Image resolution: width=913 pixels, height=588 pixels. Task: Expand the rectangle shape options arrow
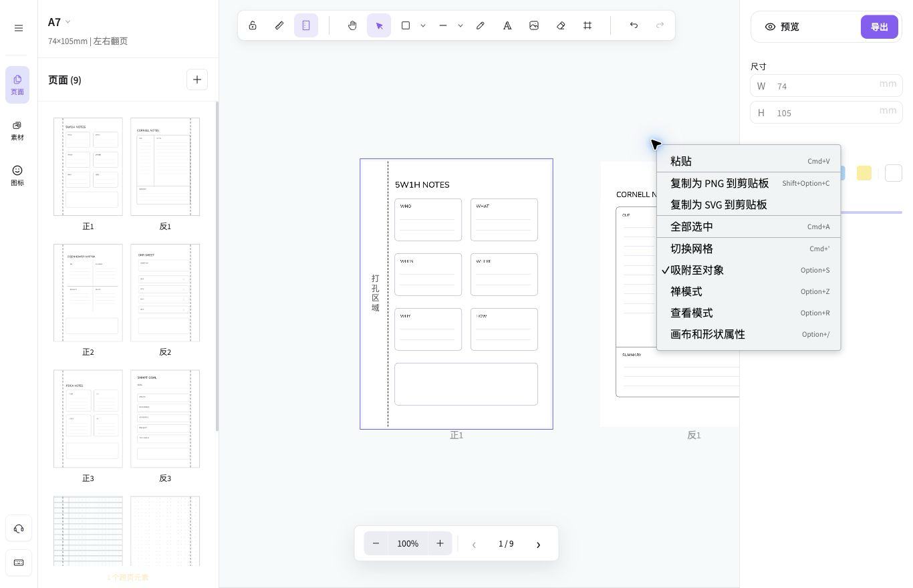point(423,25)
